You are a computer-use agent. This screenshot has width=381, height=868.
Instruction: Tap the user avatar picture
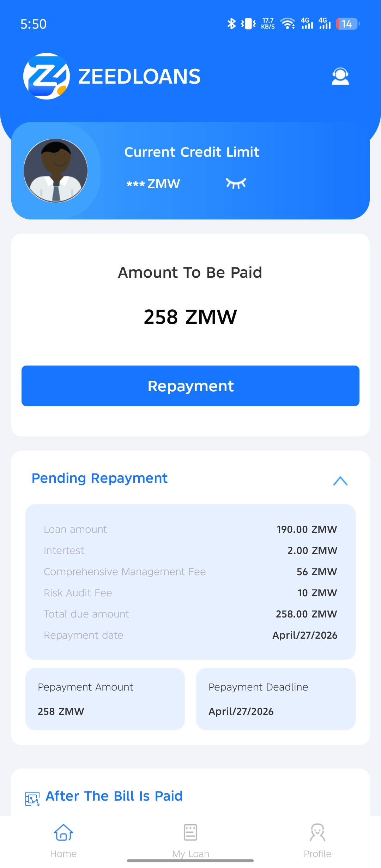tap(56, 170)
